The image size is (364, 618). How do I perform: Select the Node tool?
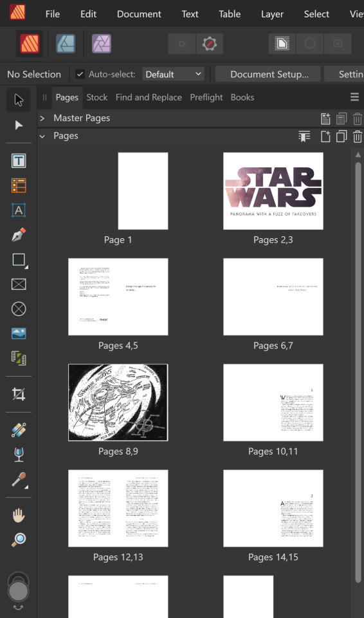click(x=19, y=126)
